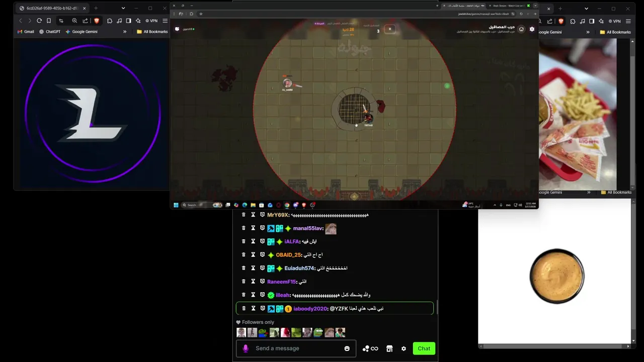Click the Followers only chat mode label
Viewport: 644px width, 362px height.
click(x=258, y=322)
